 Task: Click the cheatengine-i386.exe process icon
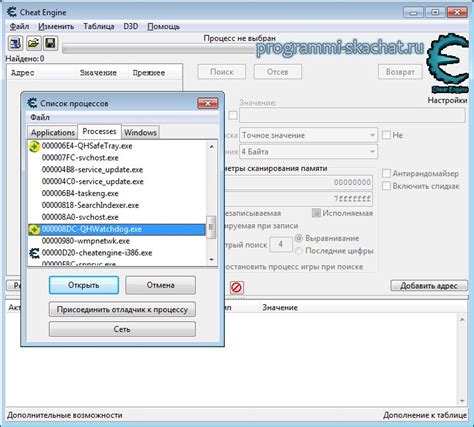tap(34, 253)
